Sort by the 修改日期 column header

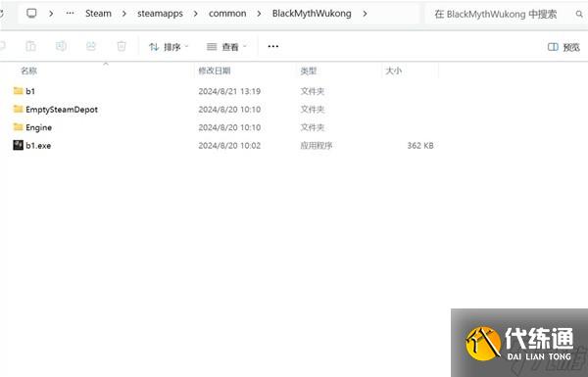[214, 71]
